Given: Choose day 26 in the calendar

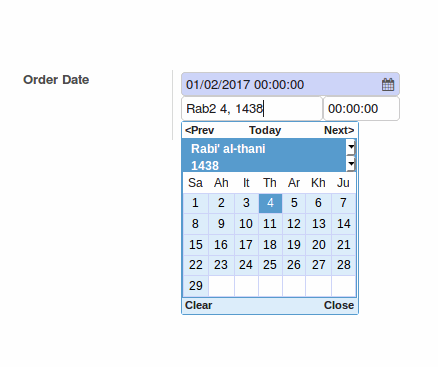Looking at the screenshot, I should [x=294, y=265].
